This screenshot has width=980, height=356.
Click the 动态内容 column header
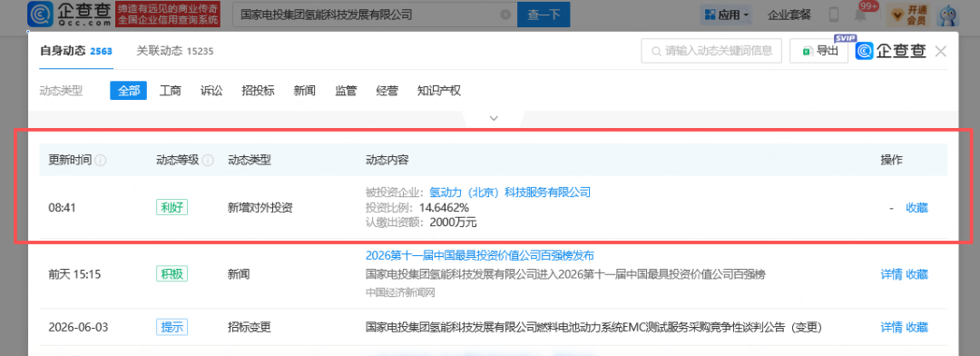[387, 160]
